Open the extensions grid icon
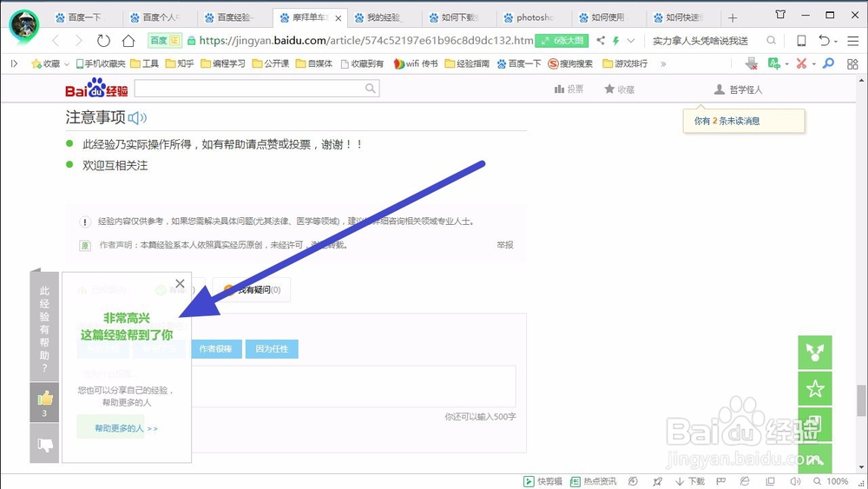The image size is (868, 489). click(852, 63)
